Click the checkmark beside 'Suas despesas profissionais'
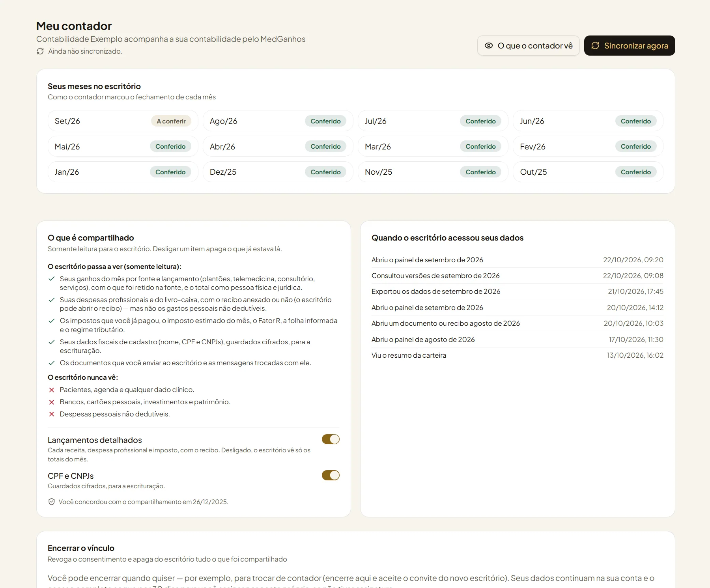Screen dimensions: 710x588 pos(51,300)
